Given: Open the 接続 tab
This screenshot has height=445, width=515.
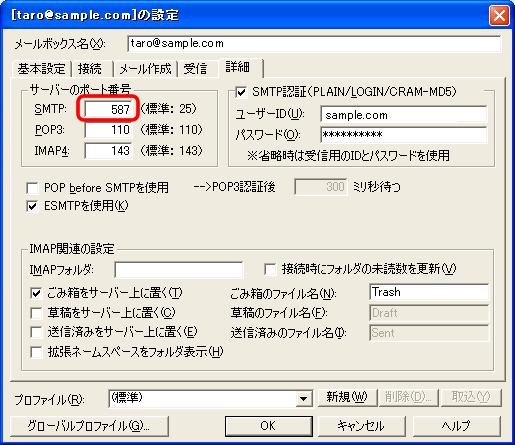Looking at the screenshot, I should (x=90, y=69).
